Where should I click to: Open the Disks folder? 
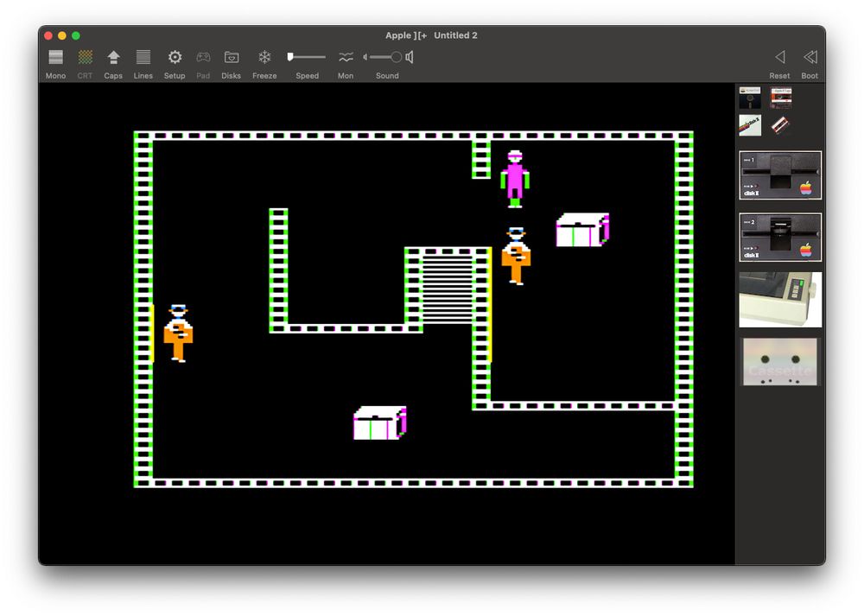tap(232, 57)
